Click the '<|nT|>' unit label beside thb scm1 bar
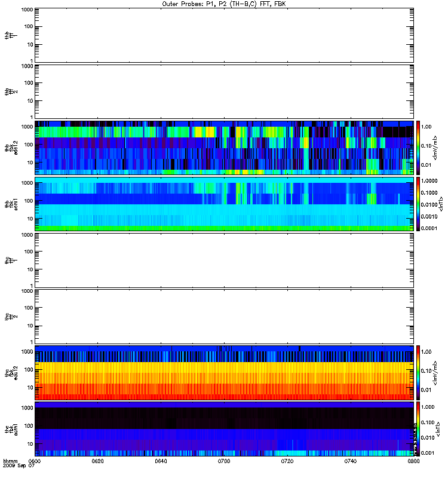Image resolution: width=448 pixels, height=478 pixels. click(x=441, y=204)
